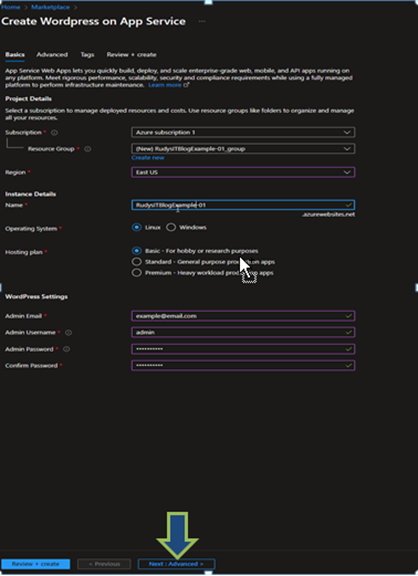The height and width of the screenshot is (576, 418).
Task: Click into the instance Name field
Action: pos(243,205)
